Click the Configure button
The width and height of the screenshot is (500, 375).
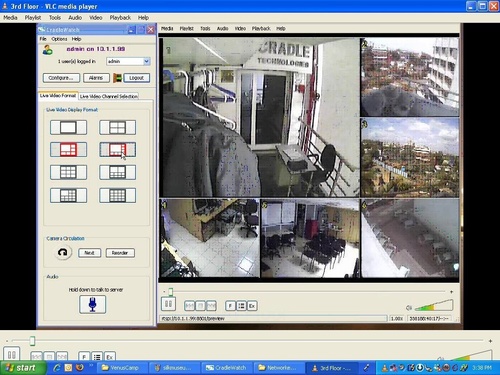pyautogui.click(x=61, y=78)
